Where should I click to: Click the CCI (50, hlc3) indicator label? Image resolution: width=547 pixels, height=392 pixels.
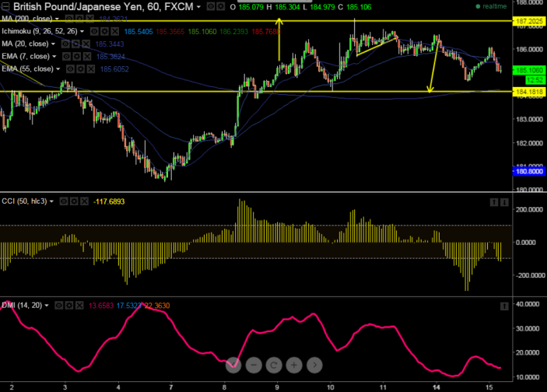(x=24, y=201)
